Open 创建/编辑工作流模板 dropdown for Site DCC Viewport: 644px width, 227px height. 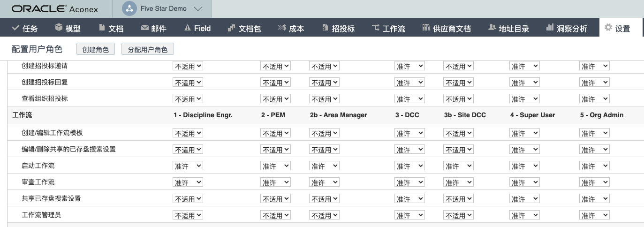(458, 133)
